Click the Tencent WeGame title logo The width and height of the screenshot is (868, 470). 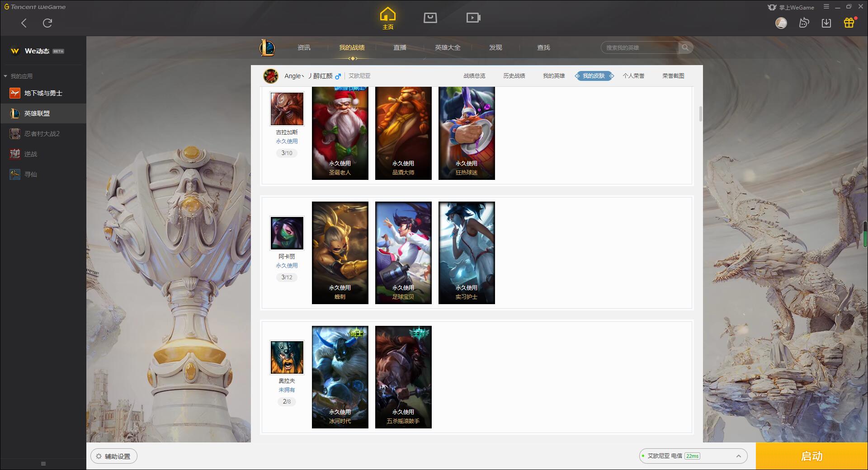click(x=35, y=7)
